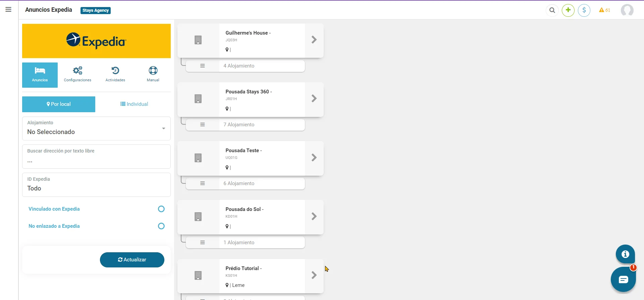Open the Actividades tab

tap(115, 75)
